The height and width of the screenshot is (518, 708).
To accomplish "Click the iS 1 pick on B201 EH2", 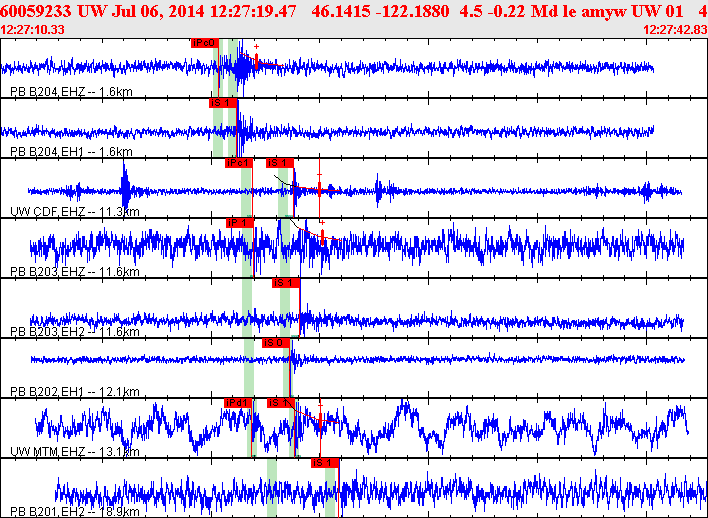I will pos(325,462).
